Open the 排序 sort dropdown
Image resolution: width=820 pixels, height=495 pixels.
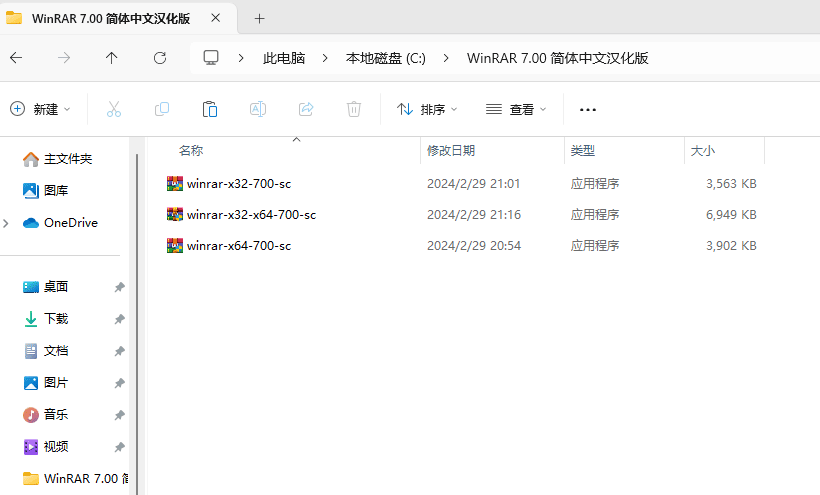pos(427,109)
